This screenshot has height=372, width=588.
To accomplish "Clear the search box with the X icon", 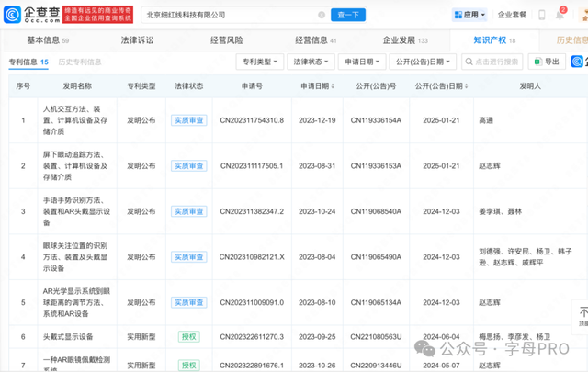I will coord(320,15).
